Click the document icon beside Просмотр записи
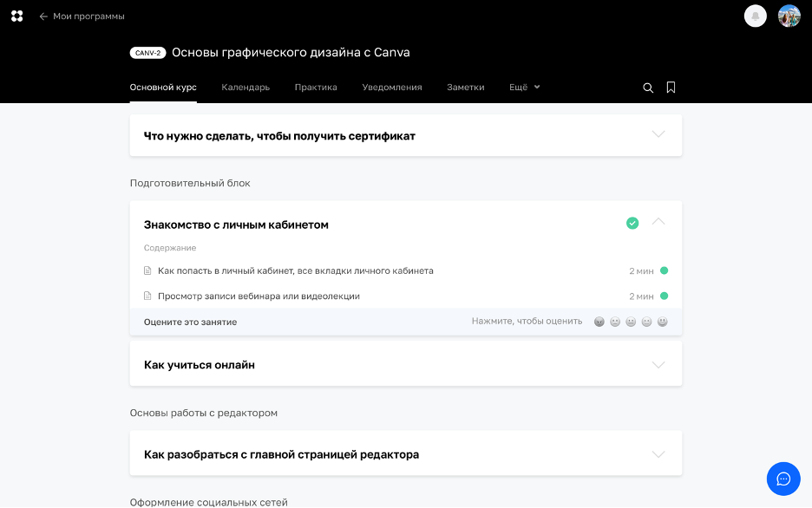The image size is (812, 508). (x=147, y=296)
